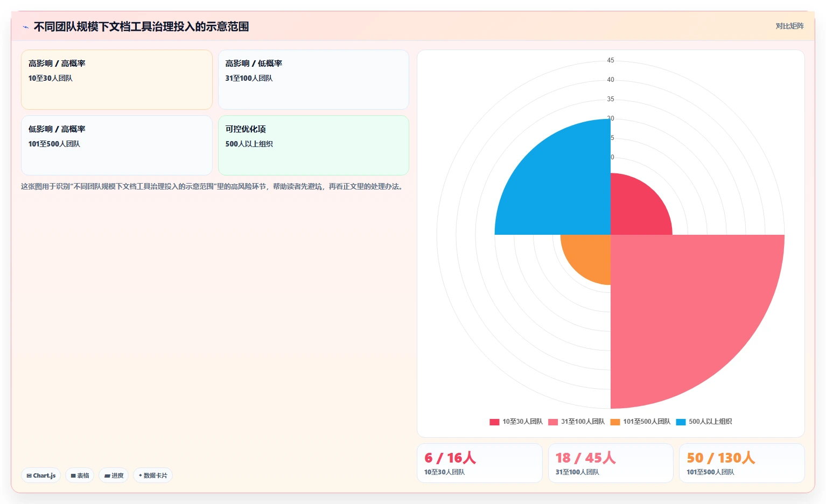This screenshot has height=504, width=826.
Task: Click the description paragraph starting 这张图用于识别
Action: click(x=213, y=186)
